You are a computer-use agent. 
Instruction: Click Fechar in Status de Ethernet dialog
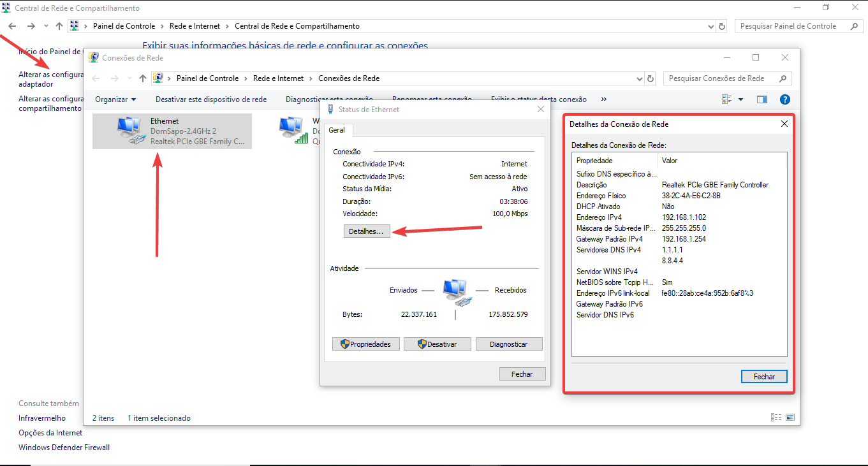[x=522, y=374]
